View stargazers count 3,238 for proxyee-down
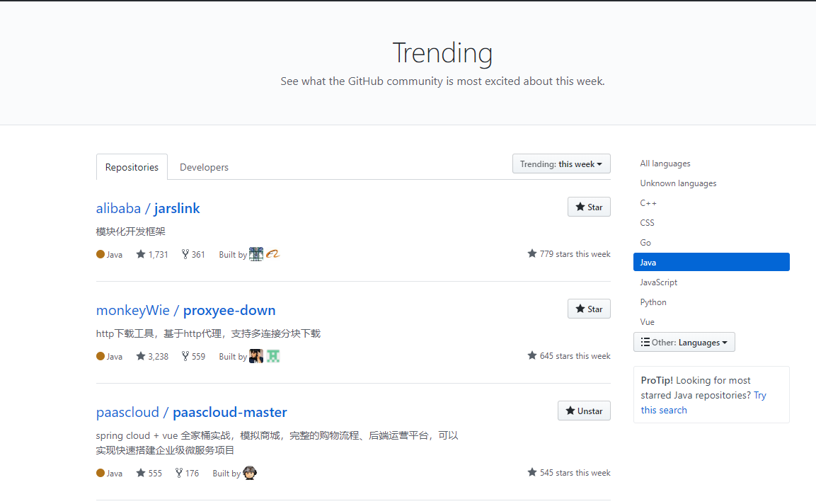This screenshot has width=816, height=504. 152,357
